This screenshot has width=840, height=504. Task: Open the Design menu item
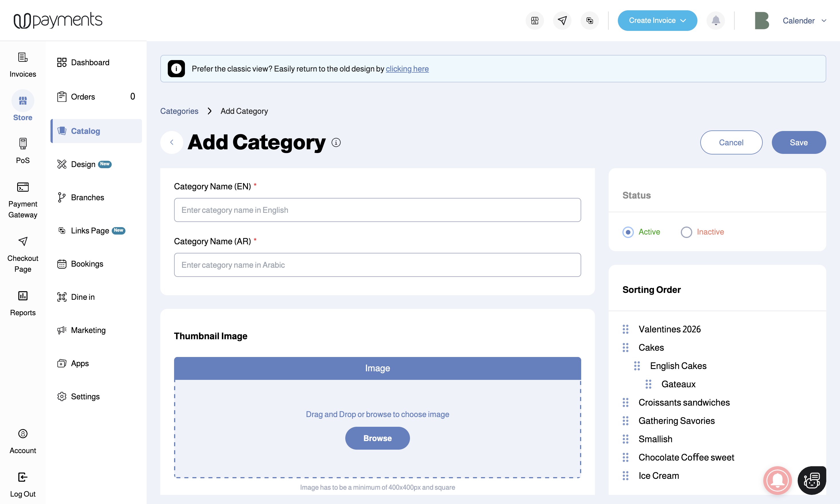tap(83, 164)
